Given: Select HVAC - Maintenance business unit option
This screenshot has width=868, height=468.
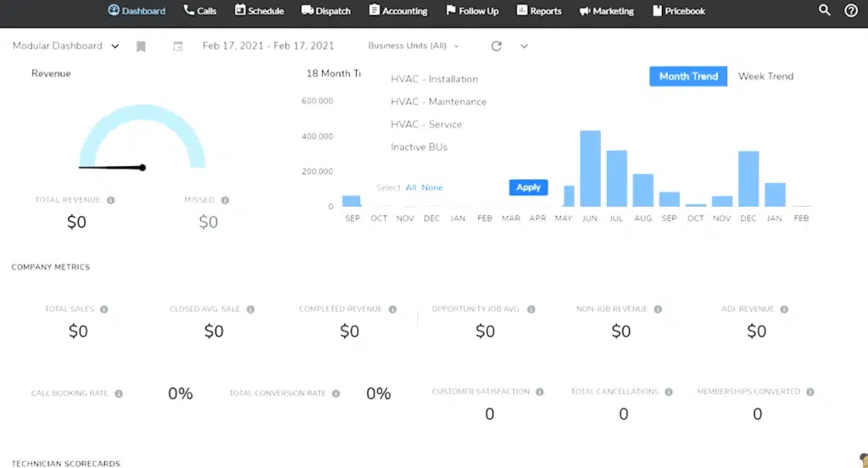Looking at the screenshot, I should coord(438,102).
